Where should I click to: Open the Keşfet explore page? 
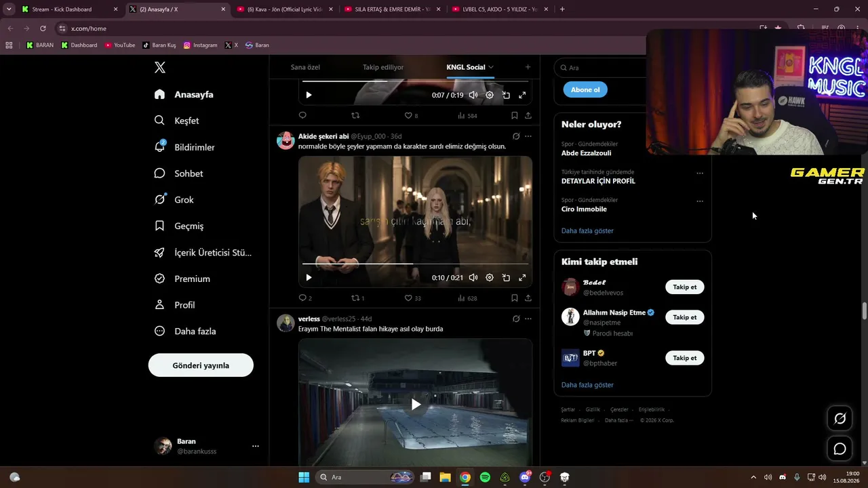point(177,121)
